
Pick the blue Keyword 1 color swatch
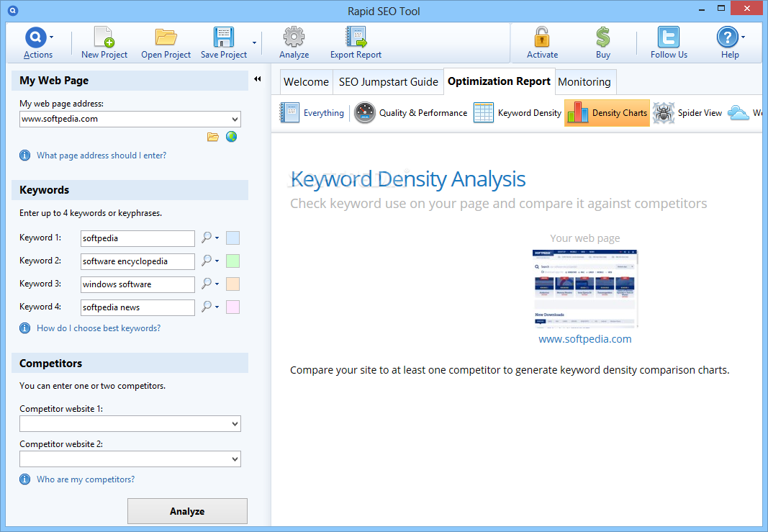pyautogui.click(x=232, y=238)
